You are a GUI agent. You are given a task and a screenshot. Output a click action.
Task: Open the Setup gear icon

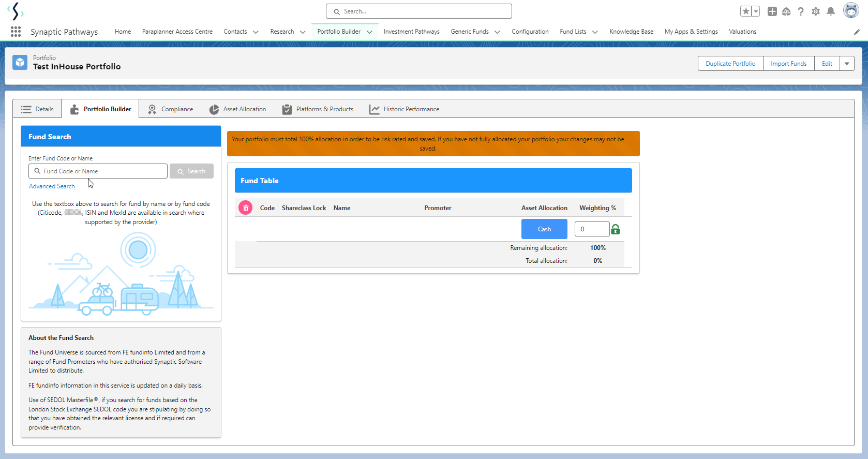tap(816, 11)
